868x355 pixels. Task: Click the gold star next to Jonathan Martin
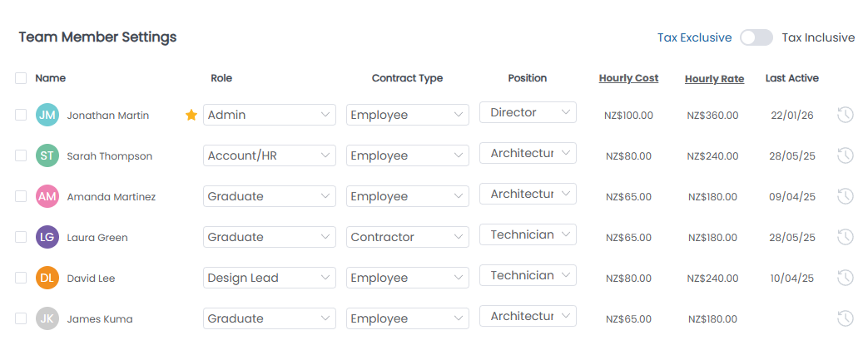pos(191,115)
